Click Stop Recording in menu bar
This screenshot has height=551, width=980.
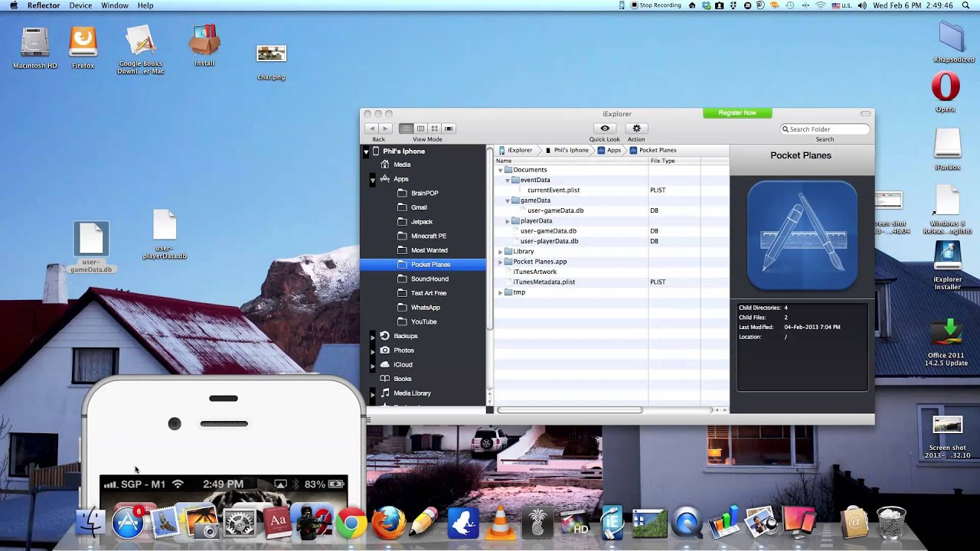point(655,5)
